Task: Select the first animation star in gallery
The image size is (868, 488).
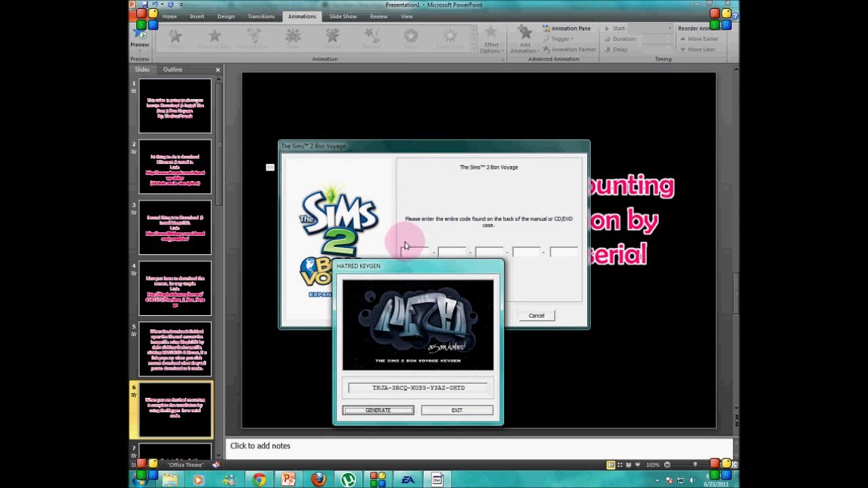Action: coord(175,35)
